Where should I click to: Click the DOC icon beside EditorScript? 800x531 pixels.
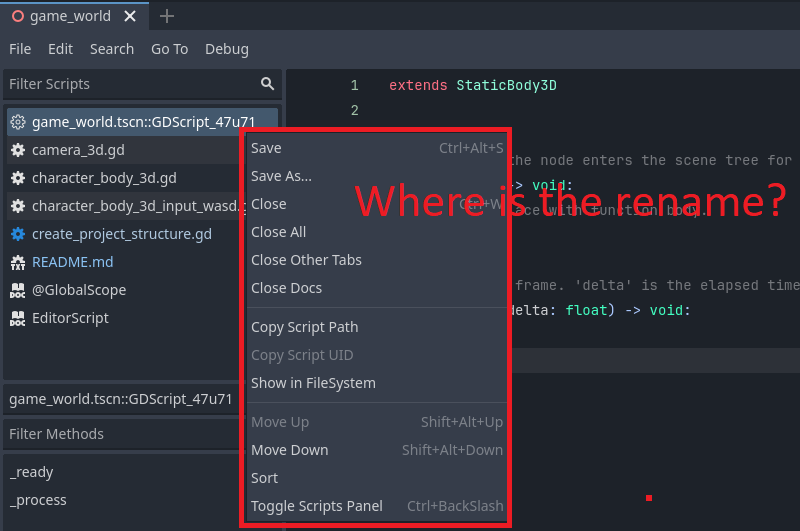point(18,318)
